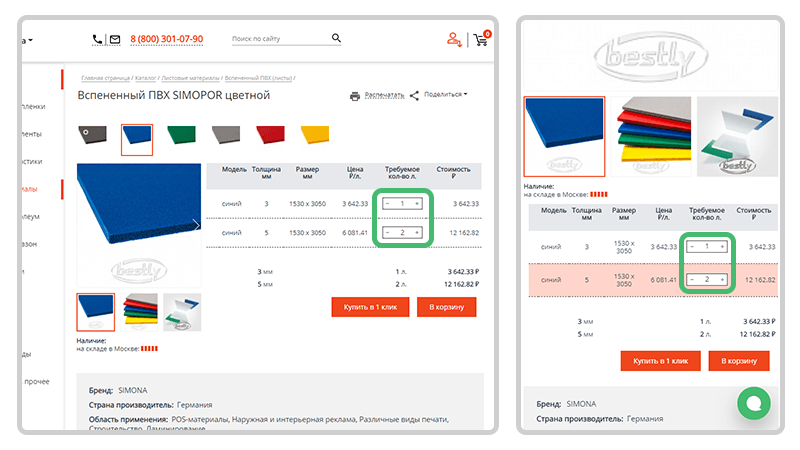Viewport: 800px width, 450px height.
Task: Click cost 12 162.82 in desktop 5 mm row
Action: click(x=464, y=233)
